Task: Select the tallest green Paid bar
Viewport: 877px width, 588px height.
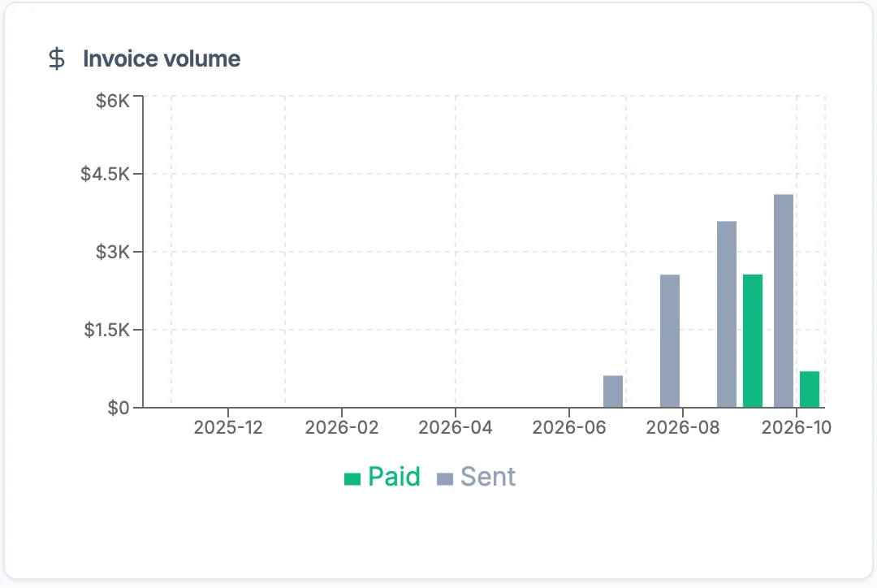Action: pos(753,341)
